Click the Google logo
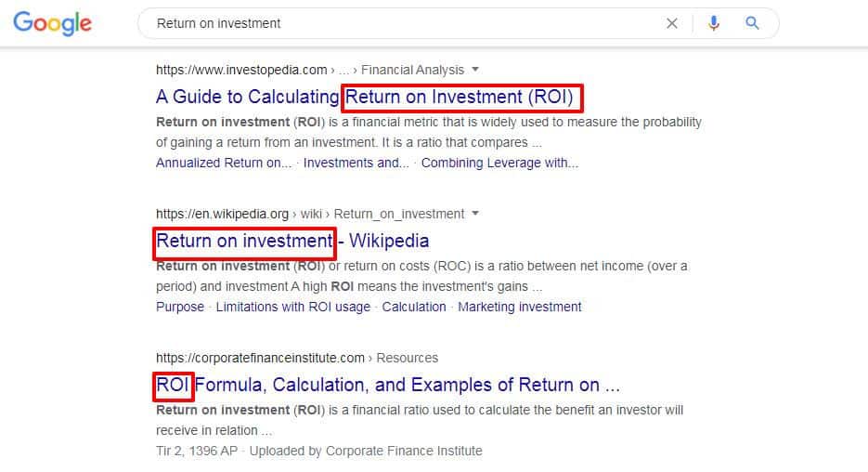The width and height of the screenshot is (868, 472). click(53, 23)
